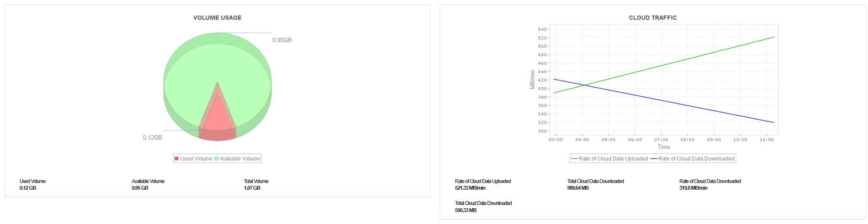Click the 300 value on MB/min axis
This screenshot has height=224, width=868.
pyautogui.click(x=542, y=131)
